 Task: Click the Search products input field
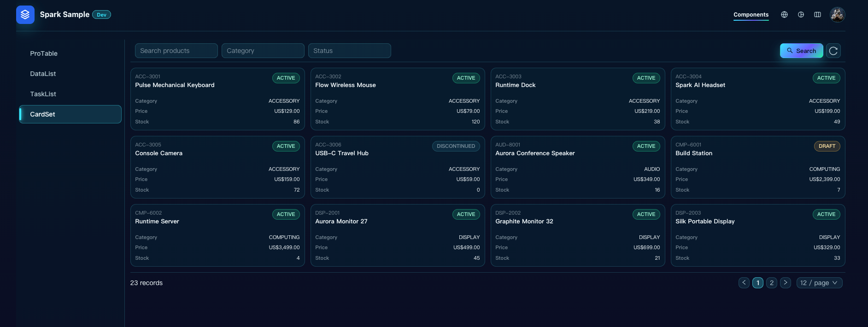point(176,51)
